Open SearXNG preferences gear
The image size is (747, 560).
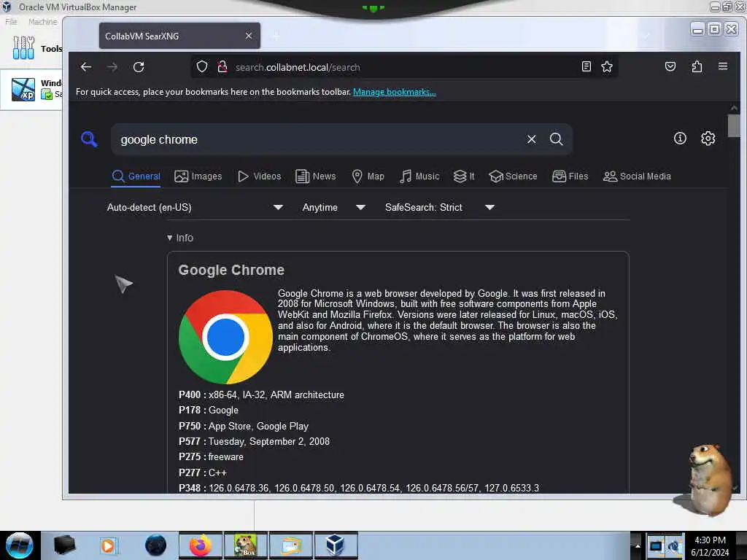708,138
